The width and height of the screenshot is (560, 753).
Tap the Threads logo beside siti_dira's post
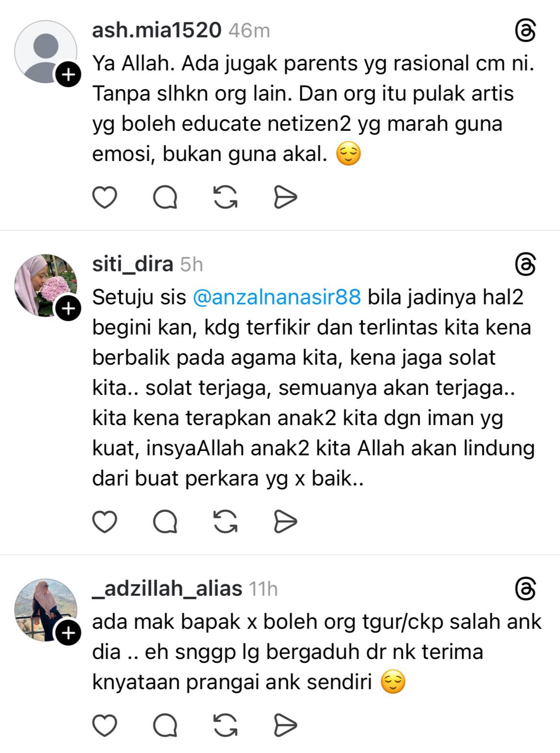tap(525, 265)
